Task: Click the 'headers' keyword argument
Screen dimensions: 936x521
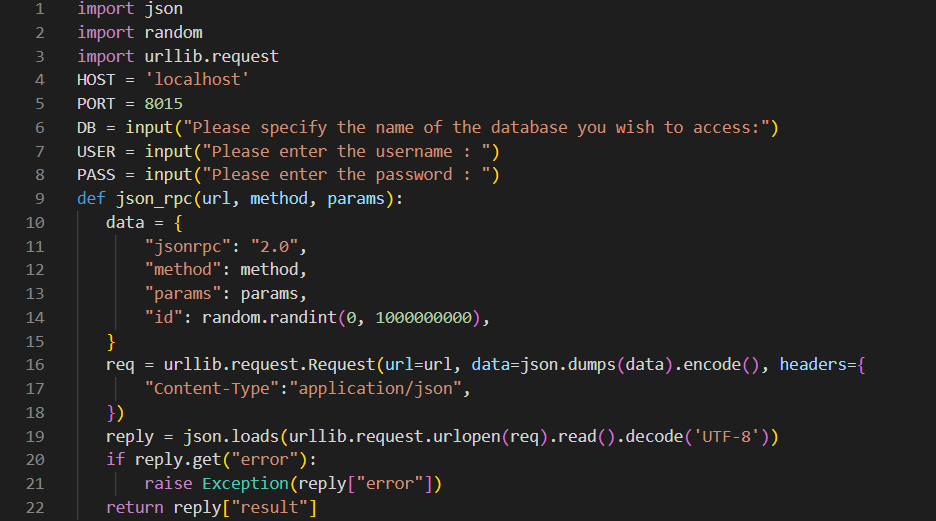Action: (813, 365)
